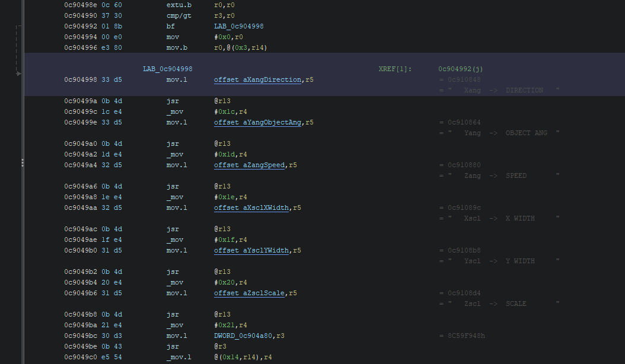Viewport: 625px width, 364px height.
Task: Select the jsr mnemonic at address 0c90499a
Action: [172, 101]
